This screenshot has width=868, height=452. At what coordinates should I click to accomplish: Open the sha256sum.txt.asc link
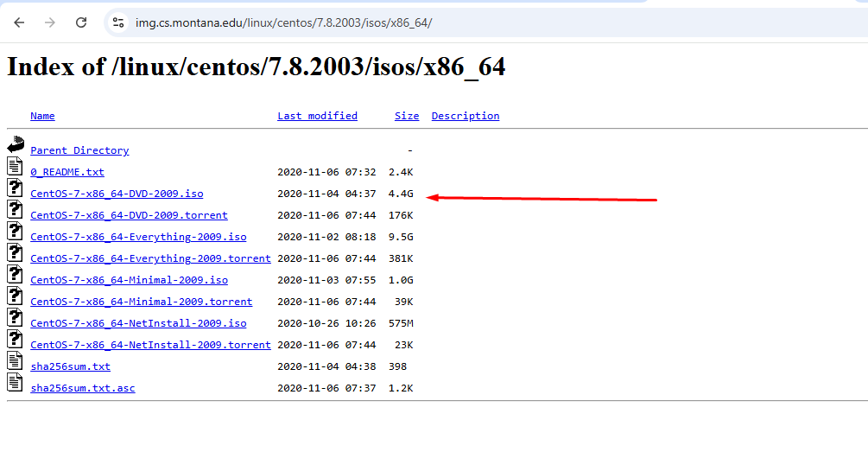83,388
